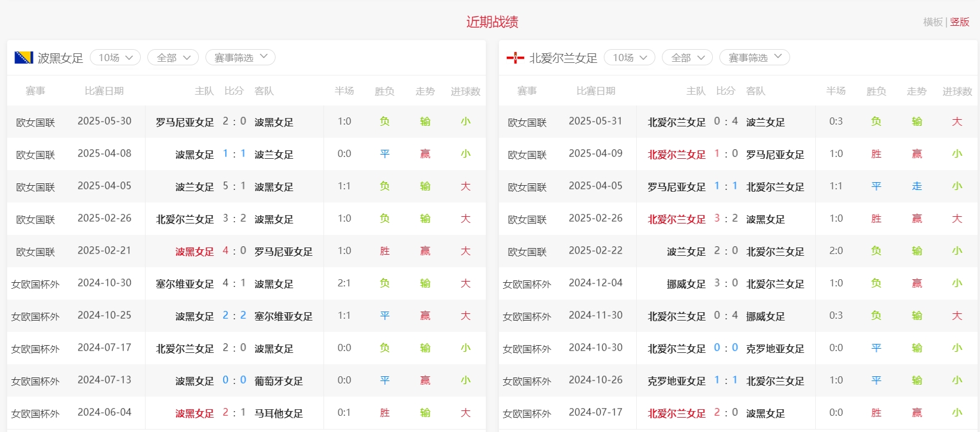Click the 5 : 1 score on 2025-04-05
The image size is (980, 432).
(234, 186)
